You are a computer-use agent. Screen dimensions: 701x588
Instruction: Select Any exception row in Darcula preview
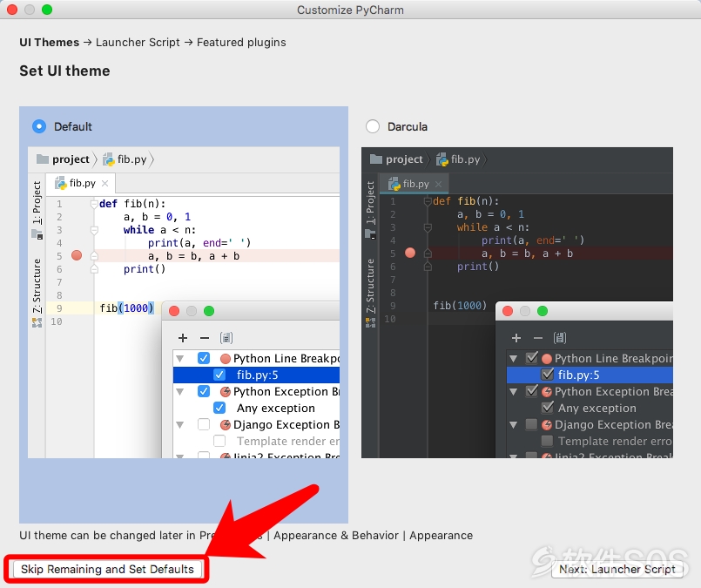(590, 408)
